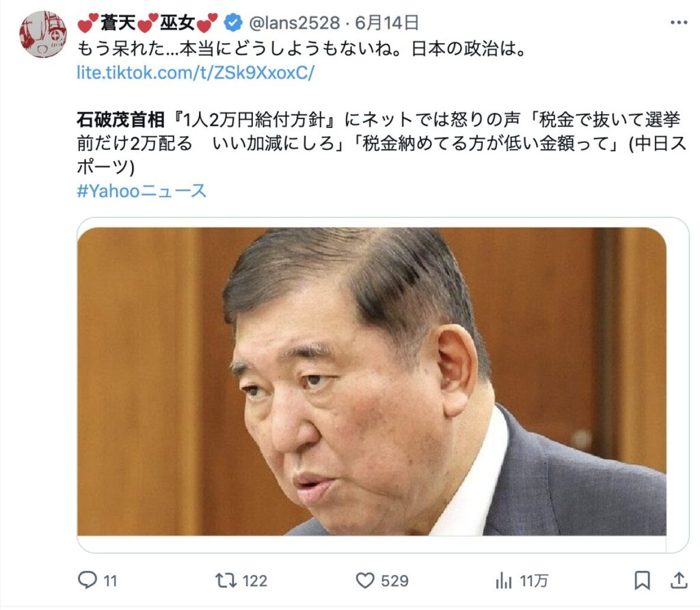
Task: Click the @lans2528 handle
Action: [x=294, y=23]
